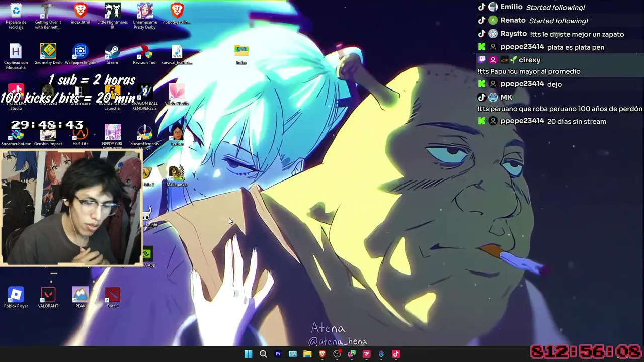Viewport: 644px width, 362px height.
Task: Open Roblox Player from the desktop
Action: pyautogui.click(x=16, y=297)
